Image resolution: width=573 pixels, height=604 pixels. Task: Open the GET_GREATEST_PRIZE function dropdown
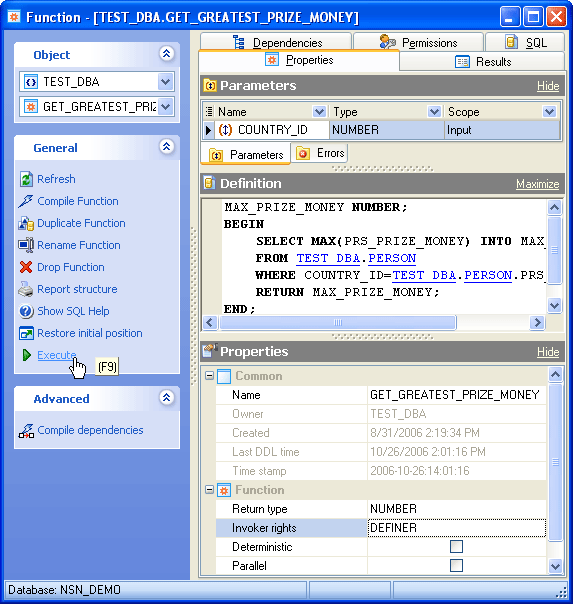pyautogui.click(x=166, y=106)
